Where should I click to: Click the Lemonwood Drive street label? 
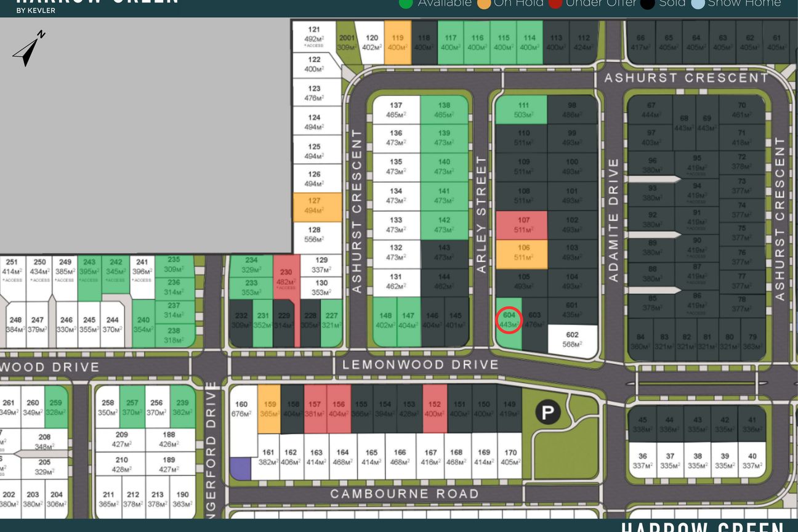(x=421, y=365)
